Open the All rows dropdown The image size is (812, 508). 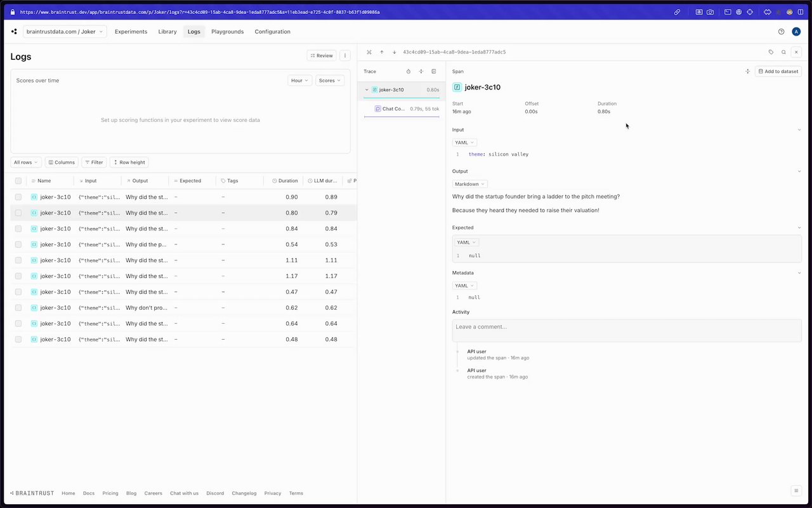pos(26,163)
